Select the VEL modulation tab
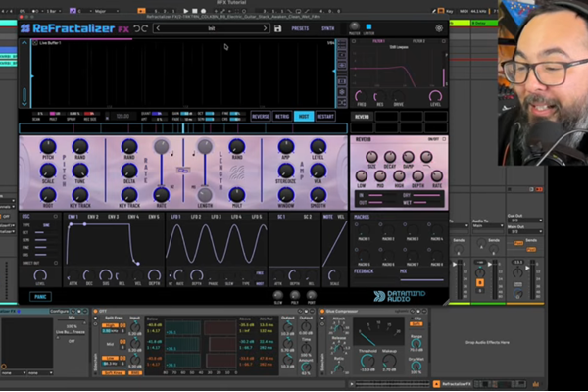Screen dimensions: 588x392 (x=340, y=217)
